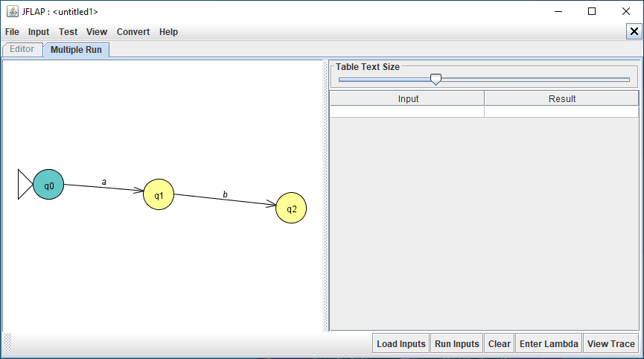644x359 pixels.
Task: Close the JFLAP window
Action: [x=626, y=11]
